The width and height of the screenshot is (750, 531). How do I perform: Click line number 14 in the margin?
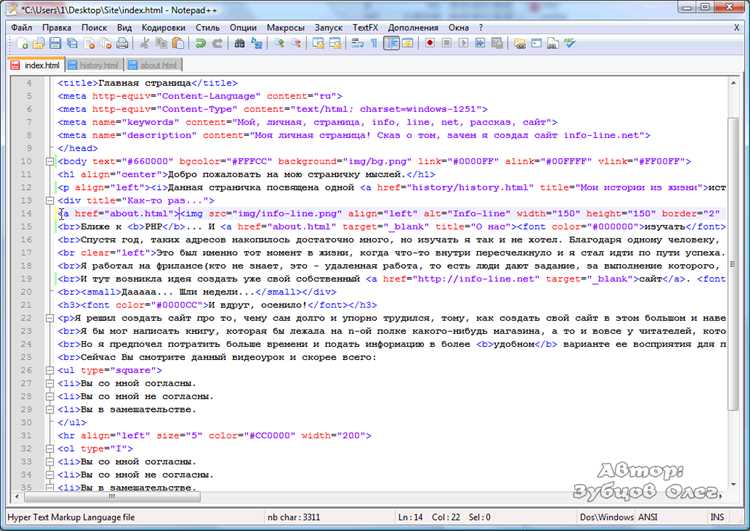(29, 213)
